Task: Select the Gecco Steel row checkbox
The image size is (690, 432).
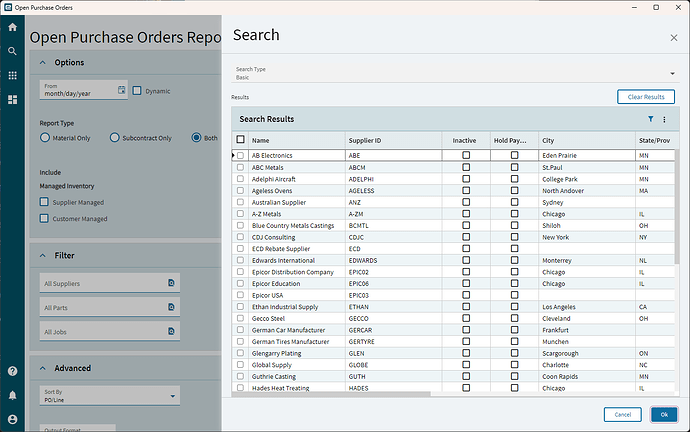Action: pyautogui.click(x=240, y=318)
